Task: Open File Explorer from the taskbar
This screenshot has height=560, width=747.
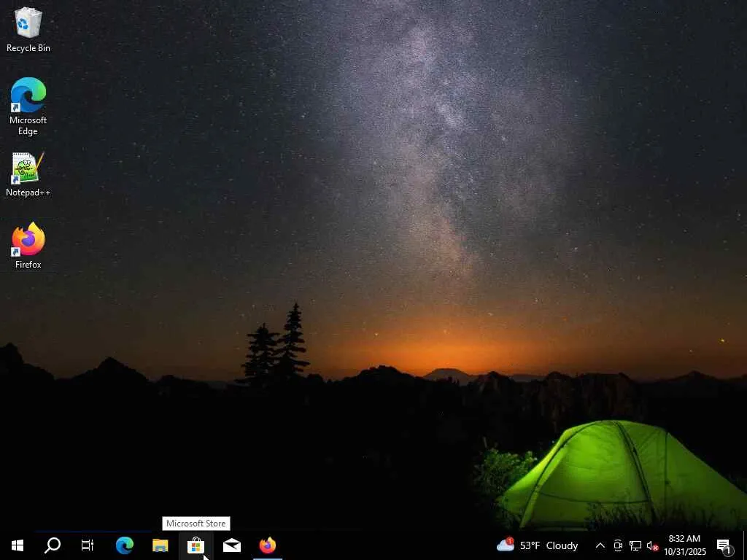Action: pyautogui.click(x=160, y=545)
